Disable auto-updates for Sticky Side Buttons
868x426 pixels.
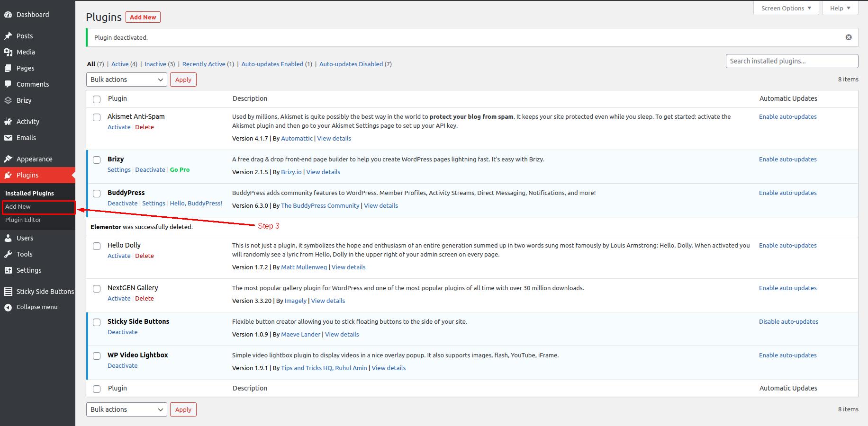coord(788,321)
